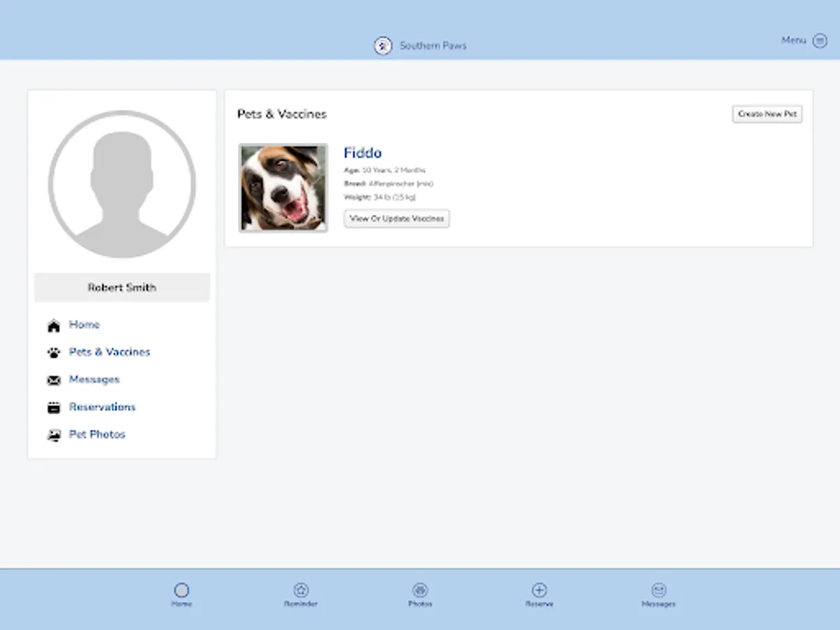
Task: Select Pet Photos in the left sidebar
Action: pos(97,434)
